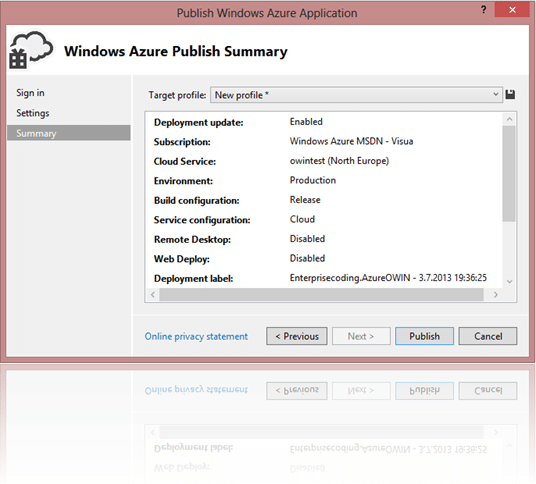
Task: Select the 'Build configuration:' label
Action: (x=197, y=201)
